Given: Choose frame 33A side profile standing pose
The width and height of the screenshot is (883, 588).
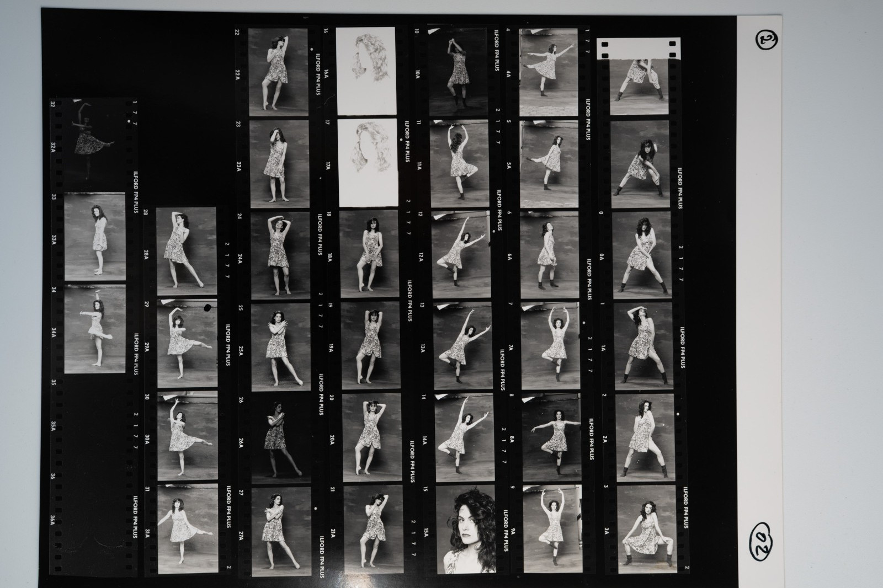Looking at the screenshot, I should tap(95, 236).
